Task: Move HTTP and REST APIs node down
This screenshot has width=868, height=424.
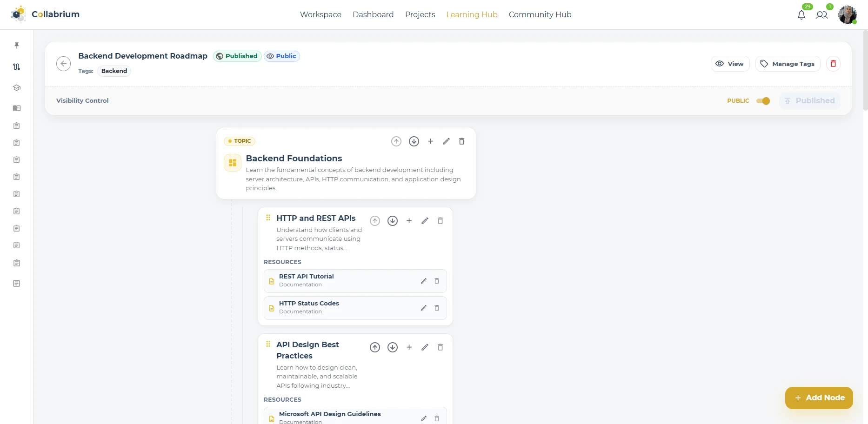Action: click(393, 221)
